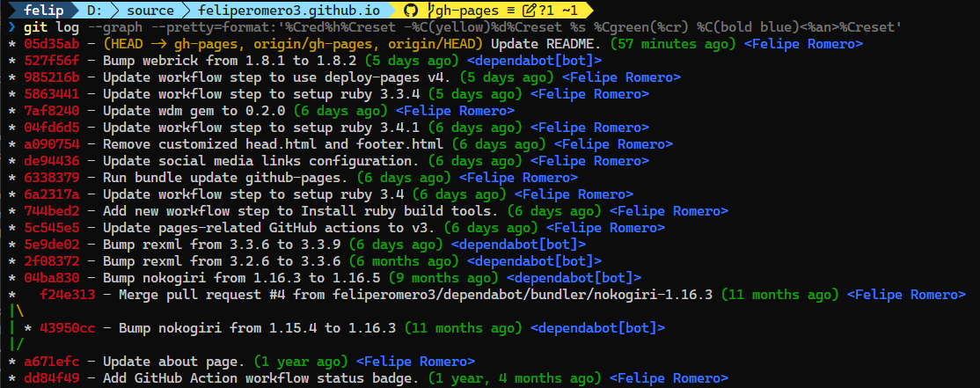Click 'Remove customized head.html and footer.html' message
The height and width of the screenshot is (388, 980).
click(x=273, y=144)
